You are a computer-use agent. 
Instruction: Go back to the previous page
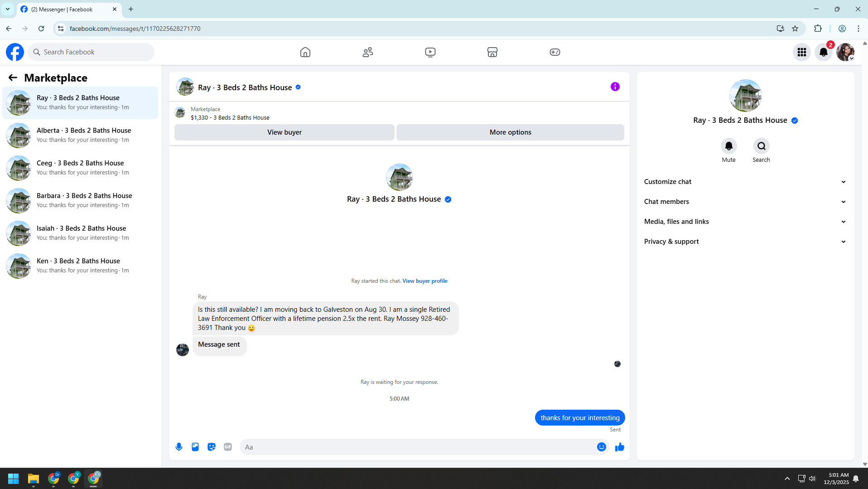[9, 29]
